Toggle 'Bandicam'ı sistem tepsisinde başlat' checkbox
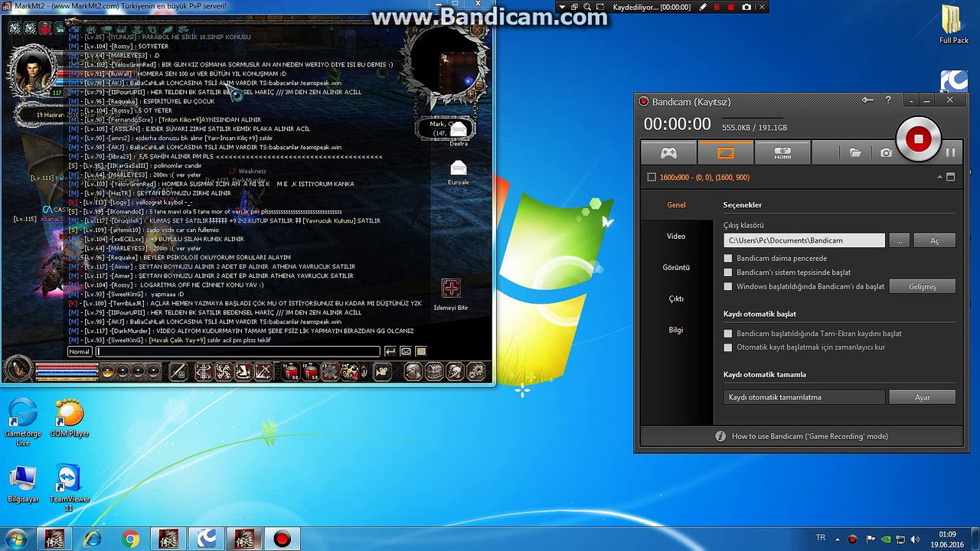 coord(728,272)
